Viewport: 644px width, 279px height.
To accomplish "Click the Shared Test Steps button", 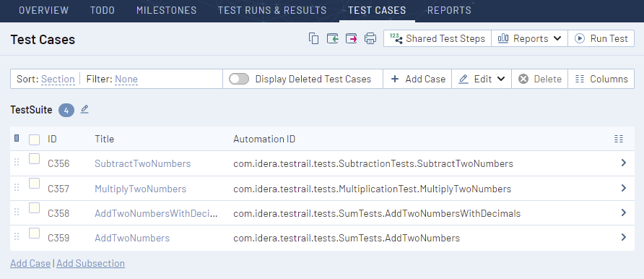I will coord(438,38).
